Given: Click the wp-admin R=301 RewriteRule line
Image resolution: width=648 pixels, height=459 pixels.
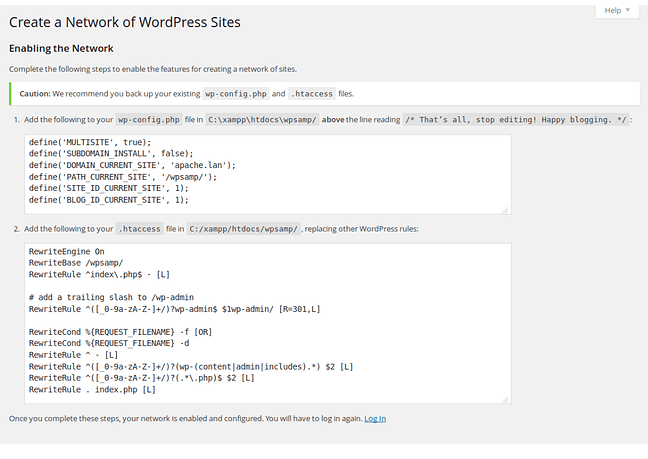Looking at the screenshot, I should coord(174,309).
